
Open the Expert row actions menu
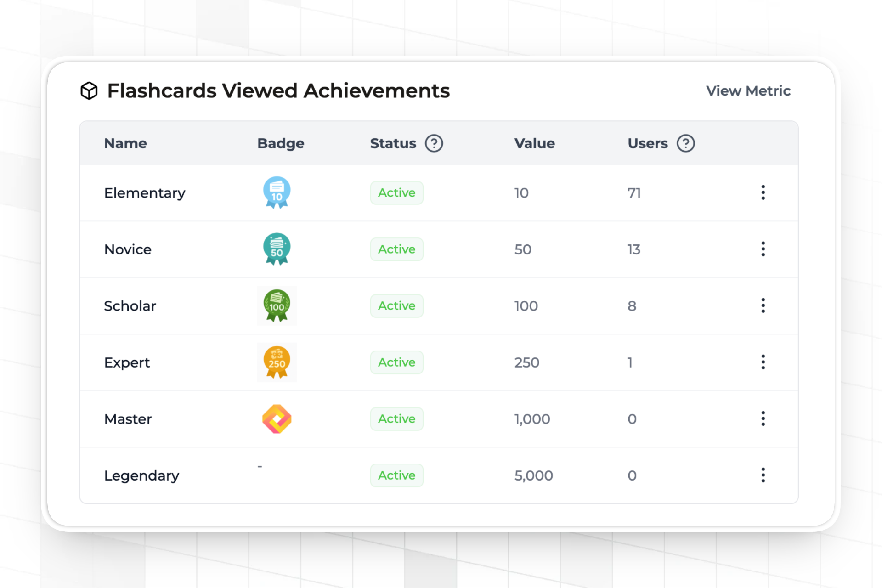[x=763, y=362]
